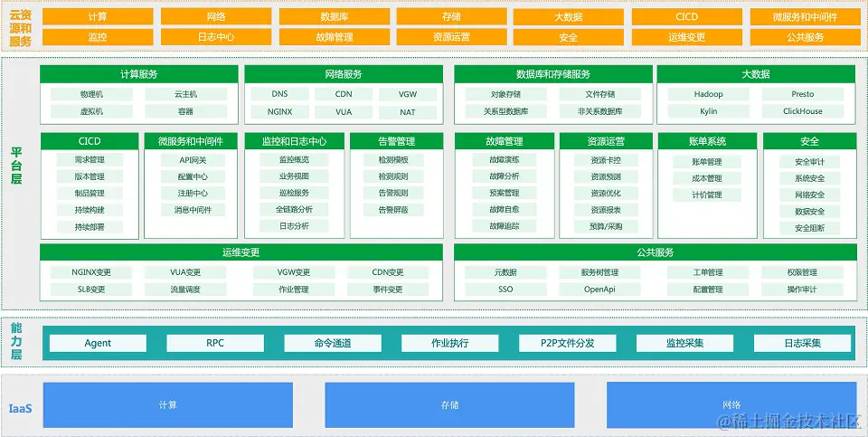Click the 监控和日志中心 header

(x=295, y=141)
